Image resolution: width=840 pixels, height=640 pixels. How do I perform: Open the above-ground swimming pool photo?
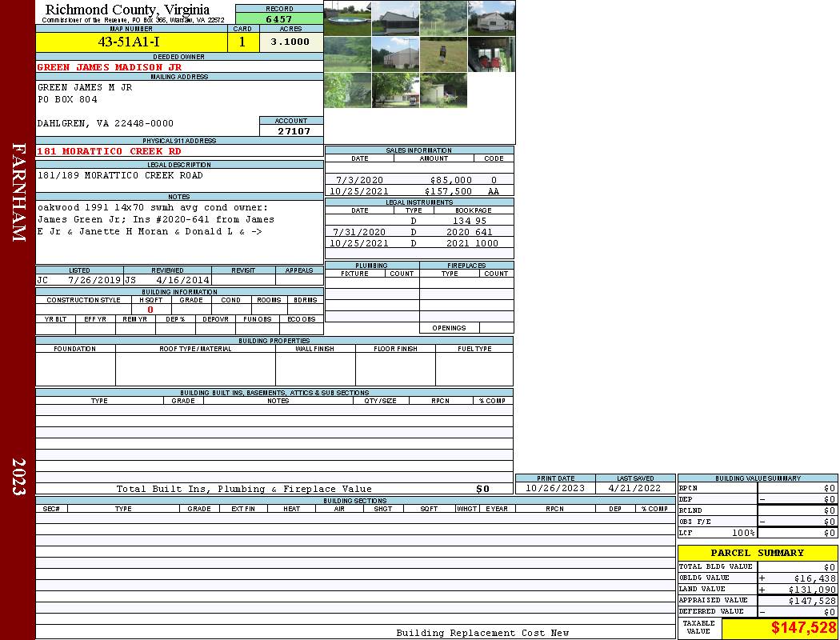[347, 18]
